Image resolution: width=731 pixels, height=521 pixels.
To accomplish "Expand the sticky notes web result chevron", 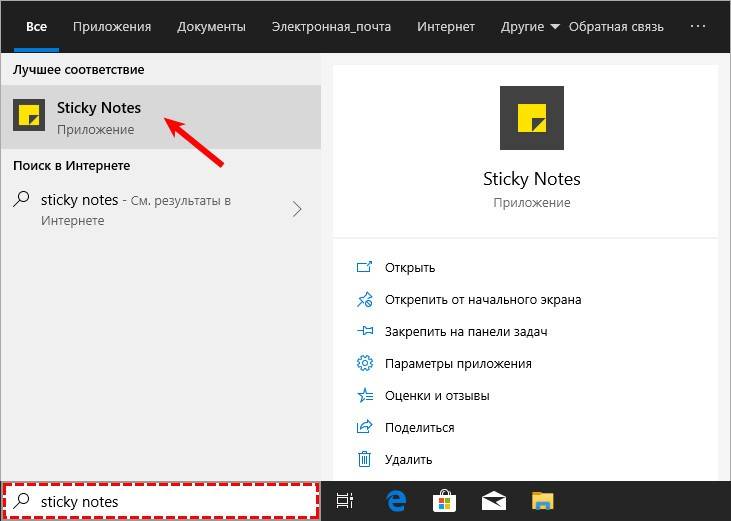I will 297,209.
